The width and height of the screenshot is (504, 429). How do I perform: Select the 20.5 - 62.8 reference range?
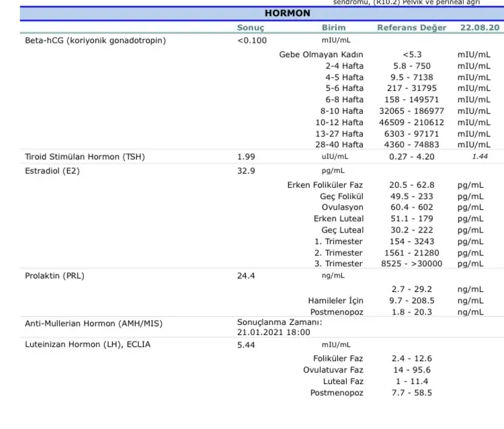412,185
